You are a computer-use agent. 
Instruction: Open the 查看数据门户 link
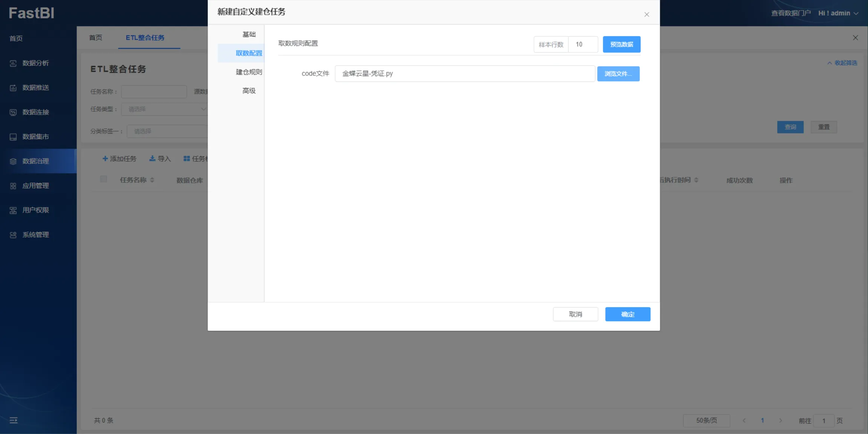tap(791, 13)
